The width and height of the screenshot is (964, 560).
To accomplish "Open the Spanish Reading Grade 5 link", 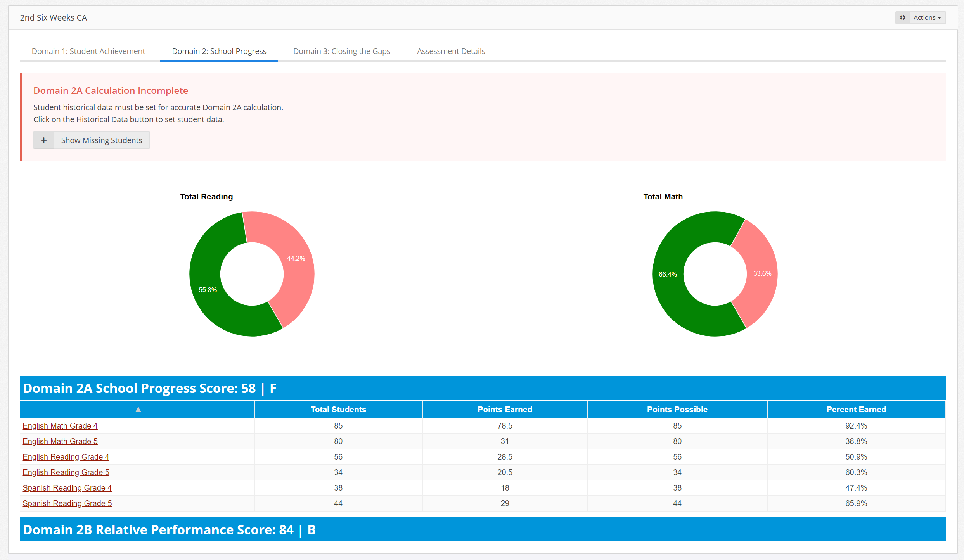I will (x=67, y=503).
